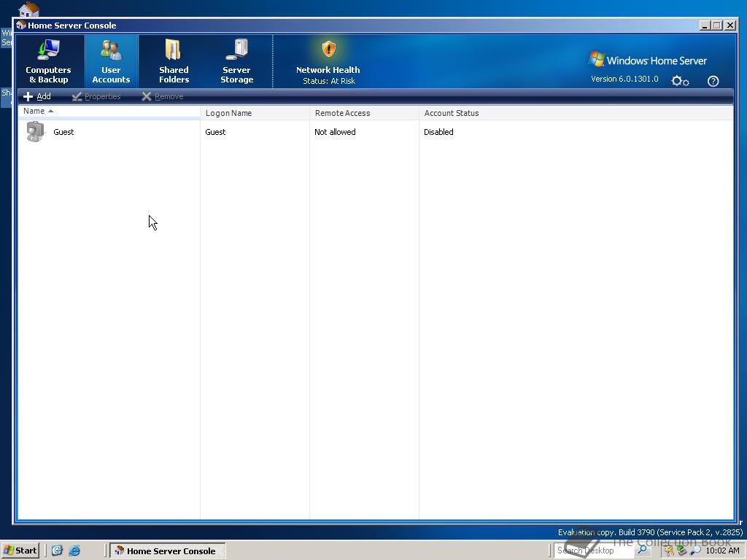Open Properties for selected account
This screenshot has width=747, height=560.
point(96,97)
